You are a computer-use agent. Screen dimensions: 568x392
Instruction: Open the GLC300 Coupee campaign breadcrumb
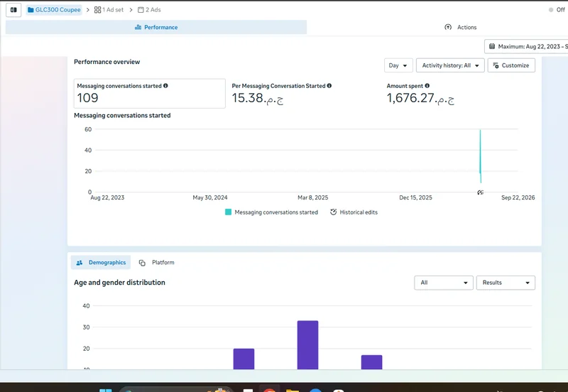click(55, 10)
